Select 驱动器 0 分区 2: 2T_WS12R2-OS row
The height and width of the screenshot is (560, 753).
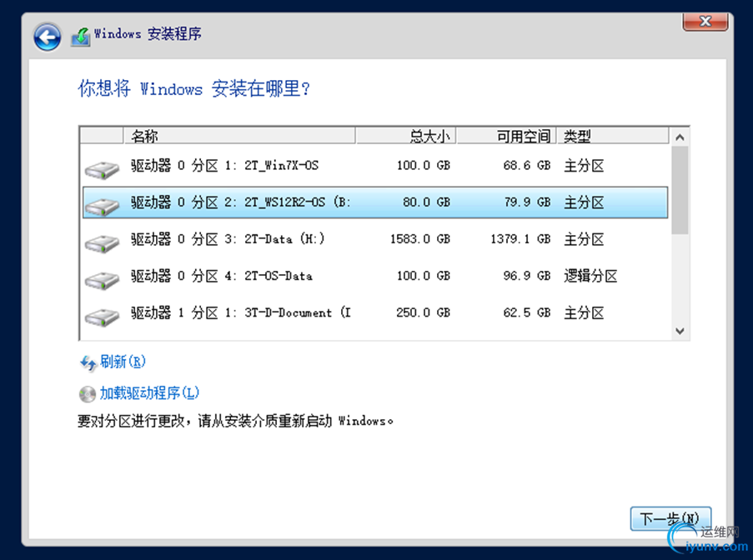click(x=375, y=202)
